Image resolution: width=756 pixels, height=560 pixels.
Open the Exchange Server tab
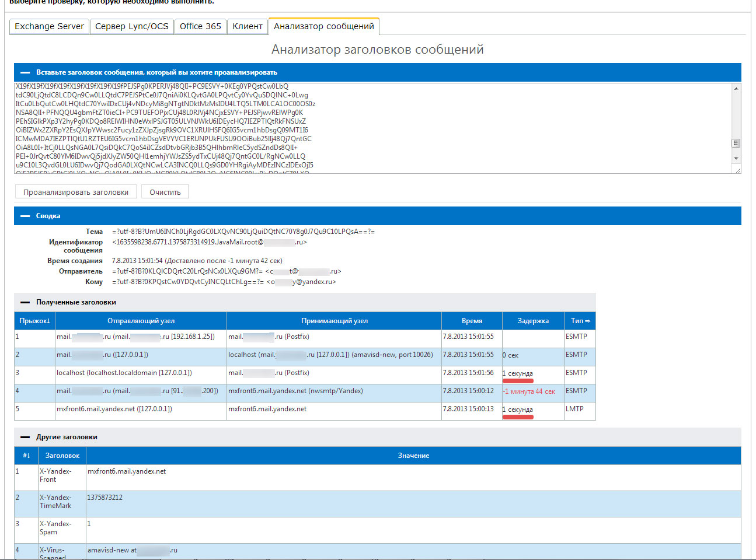click(x=49, y=26)
